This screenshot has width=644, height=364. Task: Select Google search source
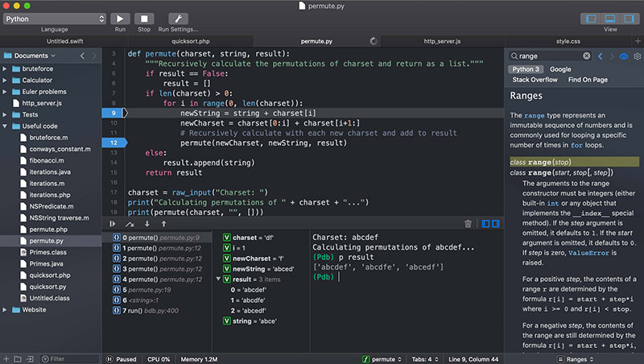(x=560, y=69)
